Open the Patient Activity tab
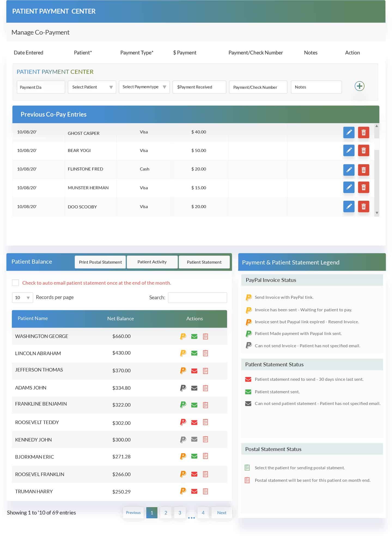This screenshot has width=392, height=536. [152, 262]
